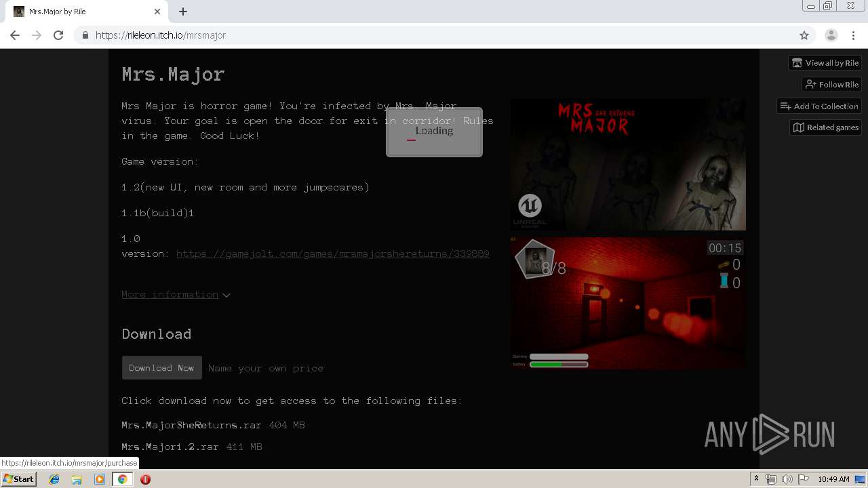Screen dimensions: 868x488
Task: Open the Chrome profile avatar menu
Action: pyautogui.click(x=831, y=35)
